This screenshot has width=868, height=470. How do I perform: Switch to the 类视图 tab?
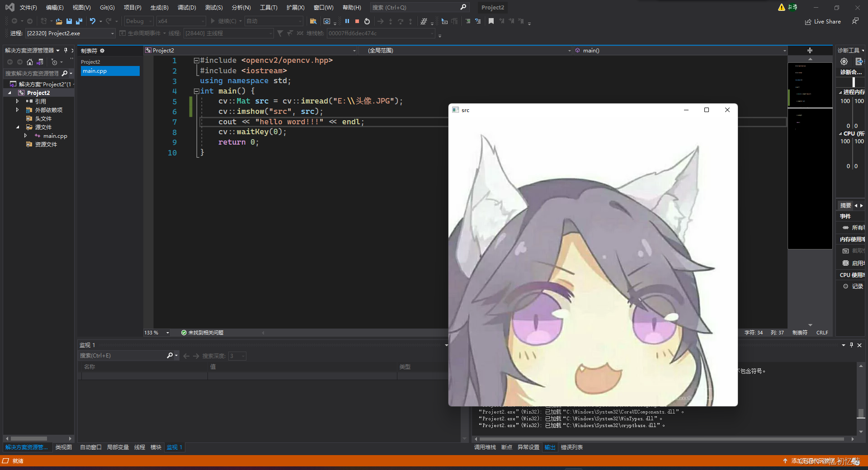[64, 447]
